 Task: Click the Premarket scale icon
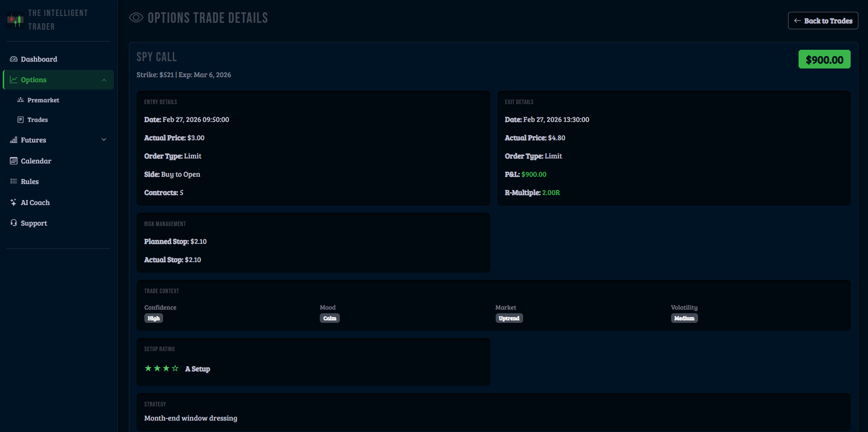[x=21, y=100]
